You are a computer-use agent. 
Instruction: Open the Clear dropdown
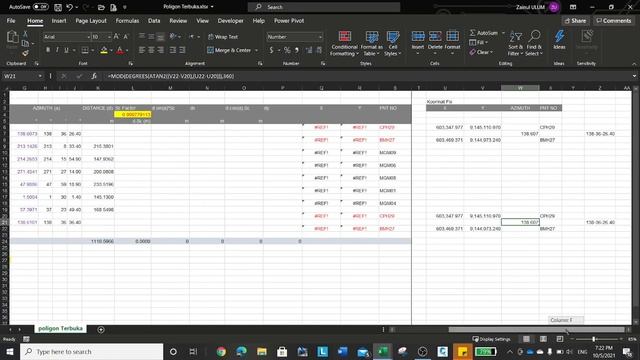[x=481, y=52]
